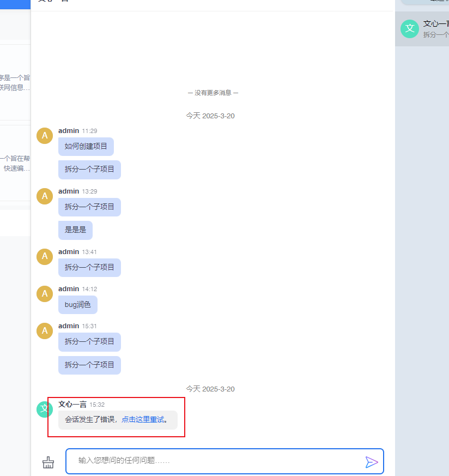Screen dimensions: 449x476
Task: Click the admin avatar at 14:12
Action: (x=45, y=293)
